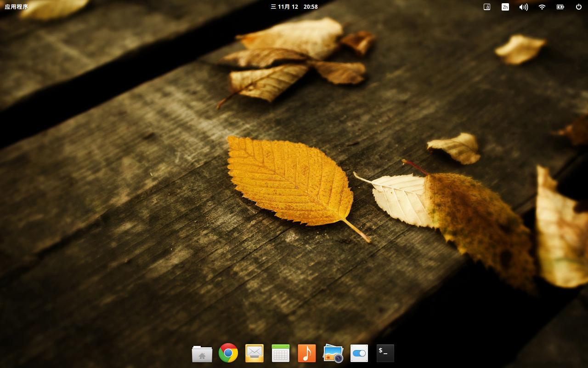Open the date and time indicator
This screenshot has height=368, width=588.
click(294, 7)
